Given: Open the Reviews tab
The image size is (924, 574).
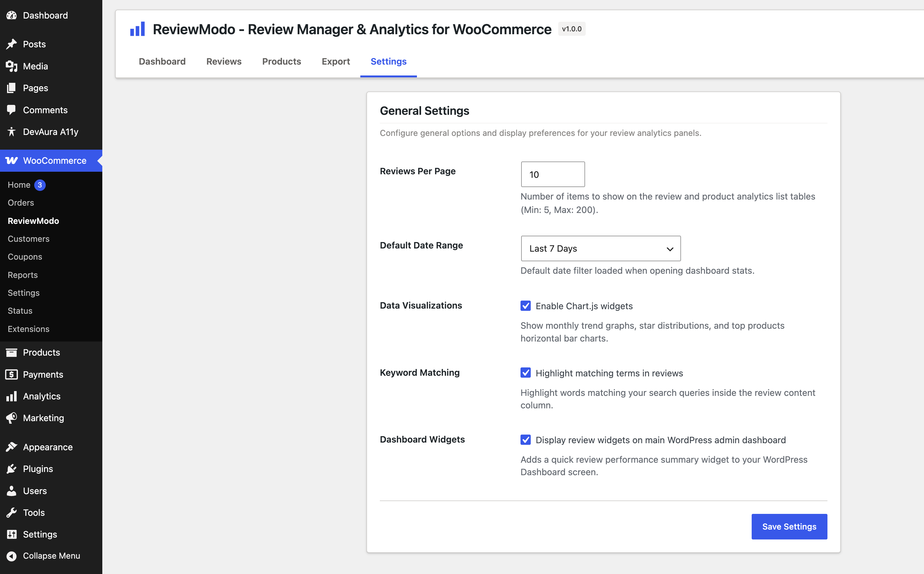Looking at the screenshot, I should [x=224, y=61].
